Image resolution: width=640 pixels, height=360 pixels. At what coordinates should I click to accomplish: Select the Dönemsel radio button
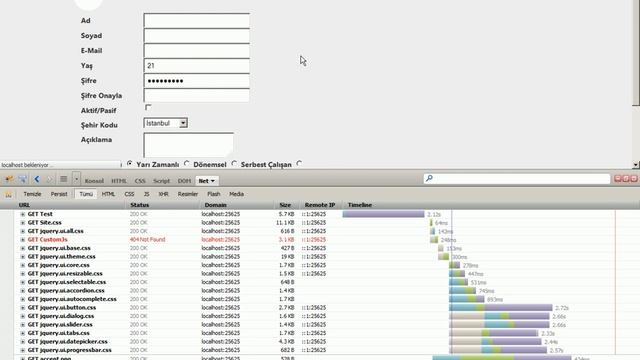click(x=187, y=164)
